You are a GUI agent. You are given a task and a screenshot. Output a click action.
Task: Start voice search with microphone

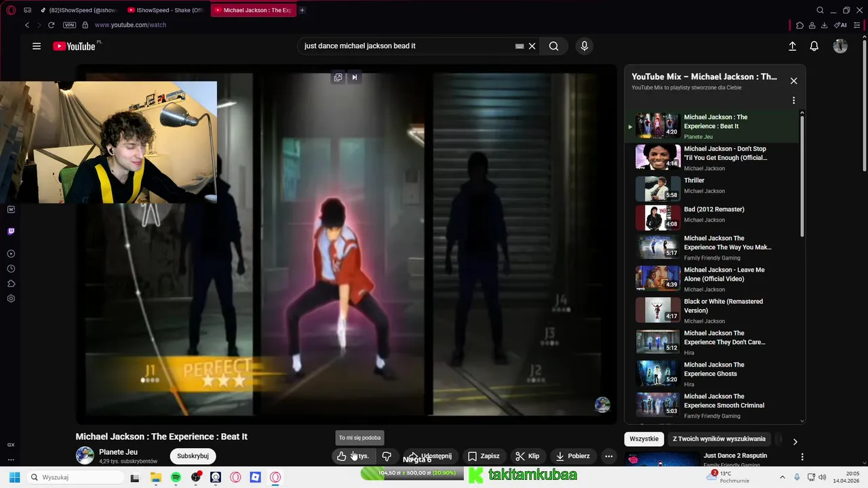coord(585,46)
